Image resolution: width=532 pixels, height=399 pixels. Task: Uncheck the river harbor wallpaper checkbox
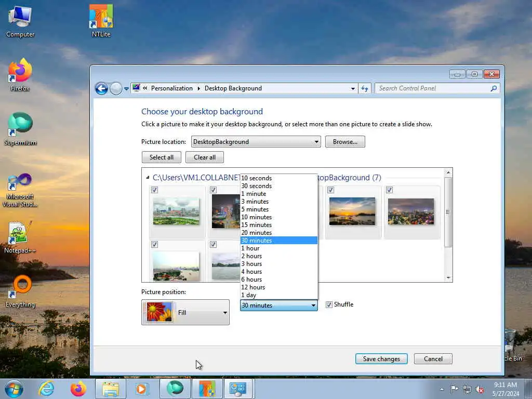point(154,244)
